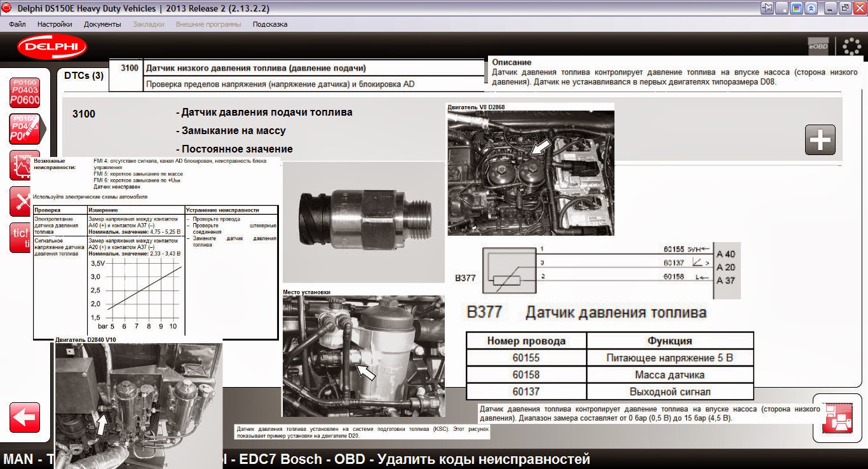
Task: Restore down the Delphi DS150E window
Action: point(845,8)
